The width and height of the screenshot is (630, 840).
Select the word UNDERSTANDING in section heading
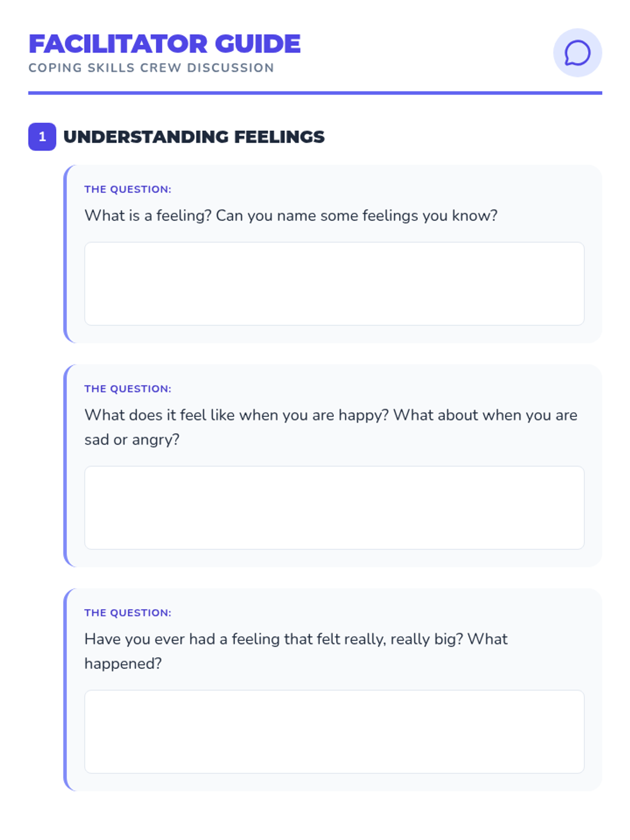coord(145,137)
